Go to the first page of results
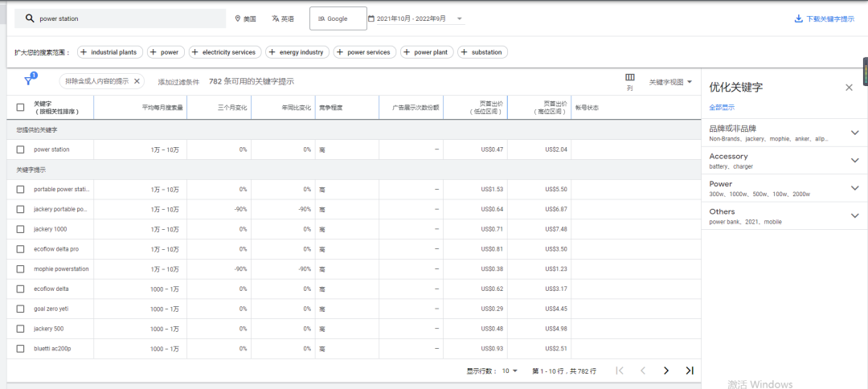This screenshot has width=868, height=389. 620,371
